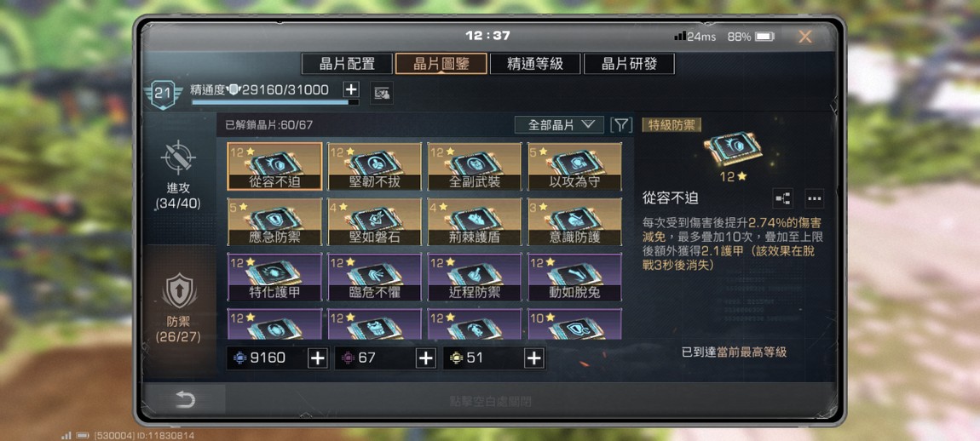This screenshot has width=980, height=441.
Task: Open the 晶片研發 tab
Action: pyautogui.click(x=629, y=64)
